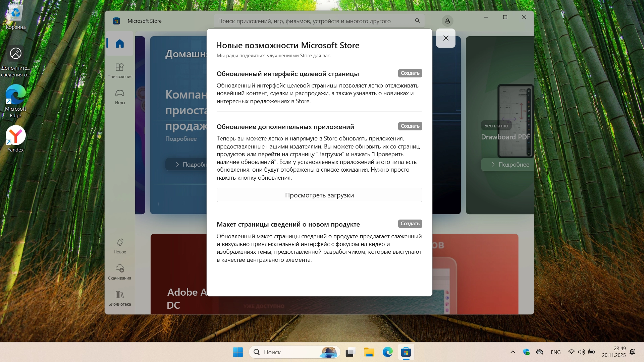Open Windows Start menu
This screenshot has height=362, width=644.
(x=238, y=352)
